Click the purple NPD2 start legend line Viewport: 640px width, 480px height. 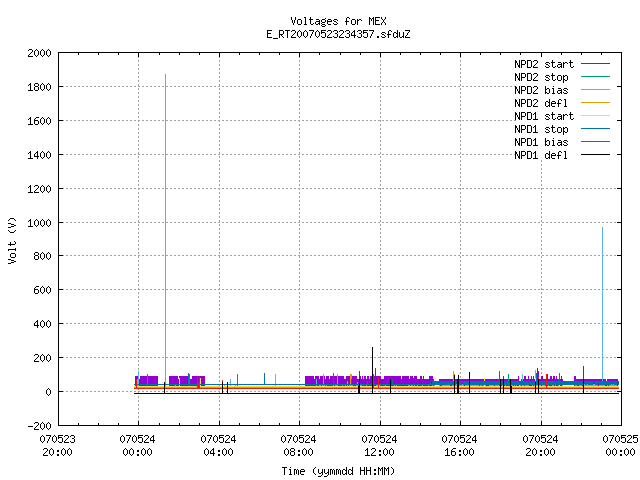pos(595,64)
